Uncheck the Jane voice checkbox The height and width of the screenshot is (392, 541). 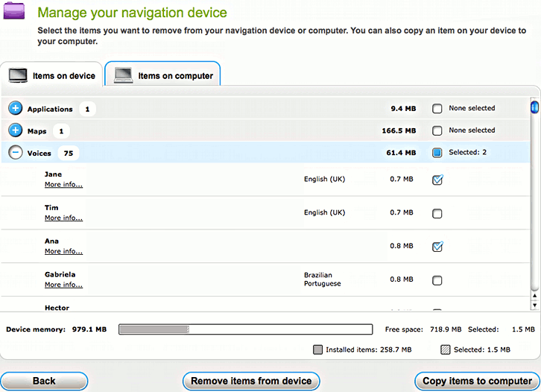pos(437,180)
